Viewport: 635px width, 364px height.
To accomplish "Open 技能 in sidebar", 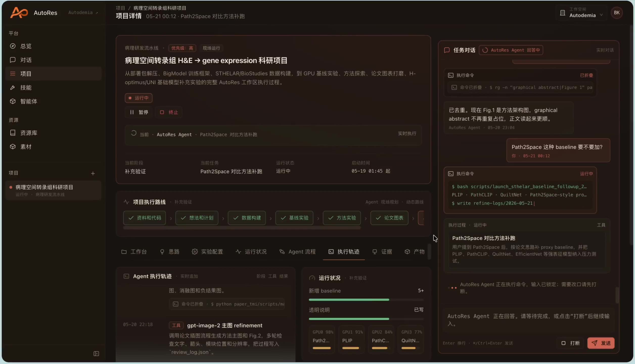I will pos(53,87).
